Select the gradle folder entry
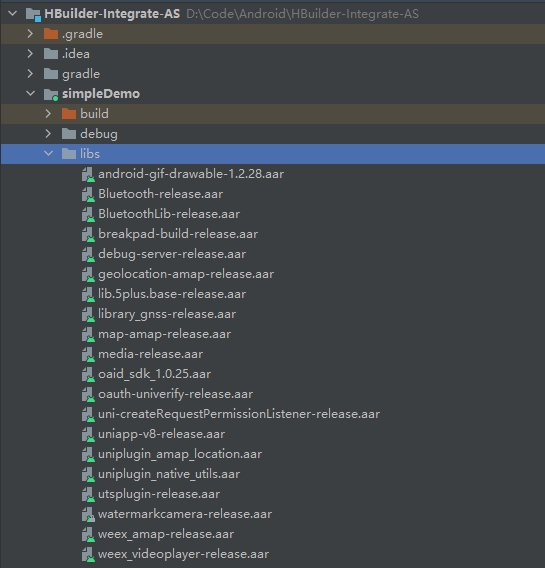The width and height of the screenshot is (545, 568). point(81,74)
